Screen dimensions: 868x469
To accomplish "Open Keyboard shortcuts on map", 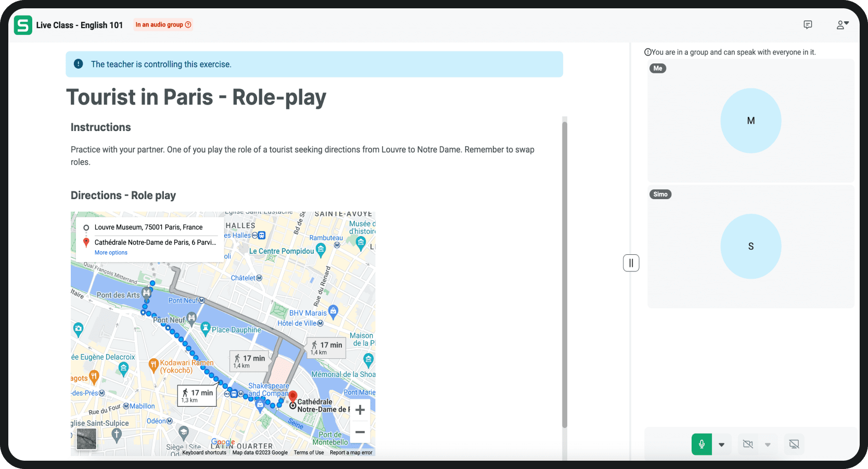I will (204, 452).
